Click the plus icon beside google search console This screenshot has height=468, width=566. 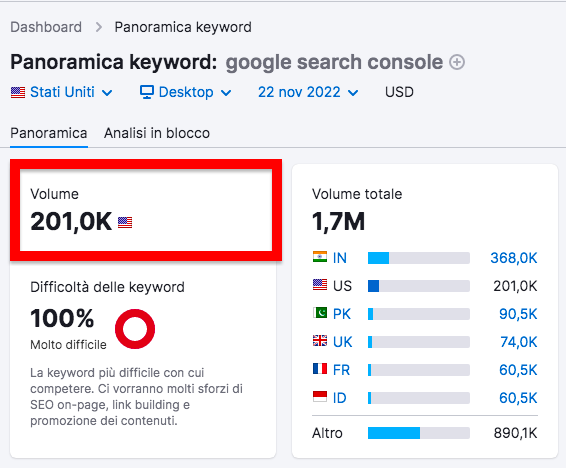pos(457,62)
